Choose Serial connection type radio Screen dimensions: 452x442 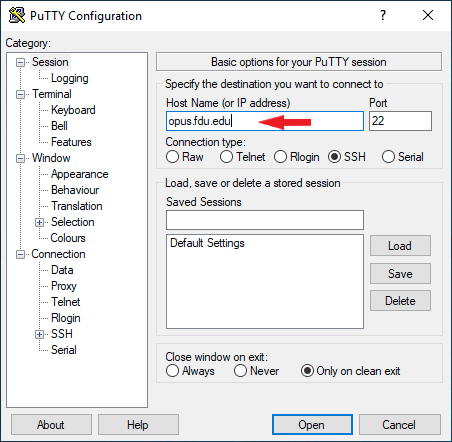(x=388, y=157)
